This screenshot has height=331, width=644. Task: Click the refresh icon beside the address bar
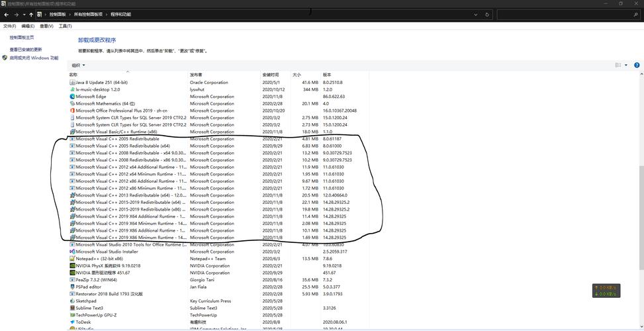[487, 15]
